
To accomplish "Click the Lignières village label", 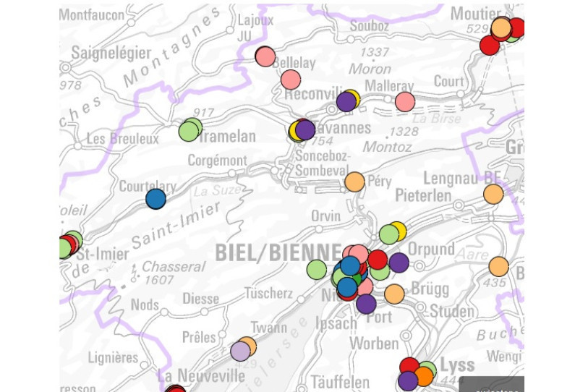I will 114,357.
